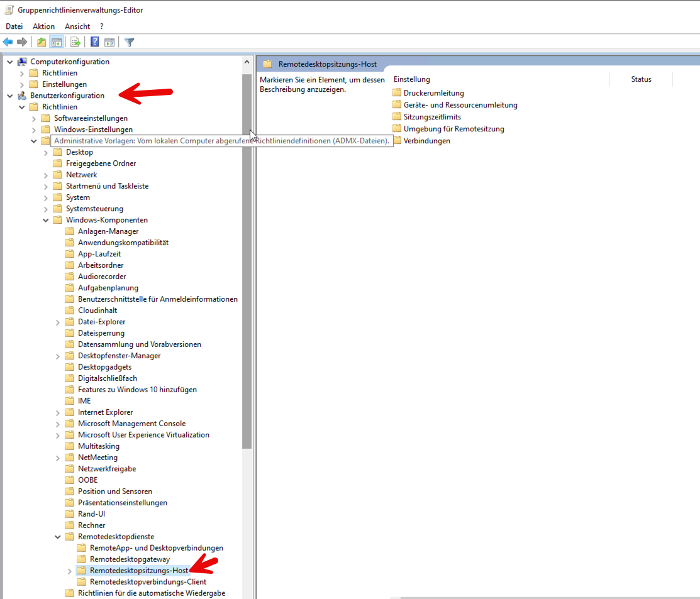Open the Druckerumleitung folder in list
The height and width of the screenshot is (599, 700).
pyautogui.click(x=433, y=93)
